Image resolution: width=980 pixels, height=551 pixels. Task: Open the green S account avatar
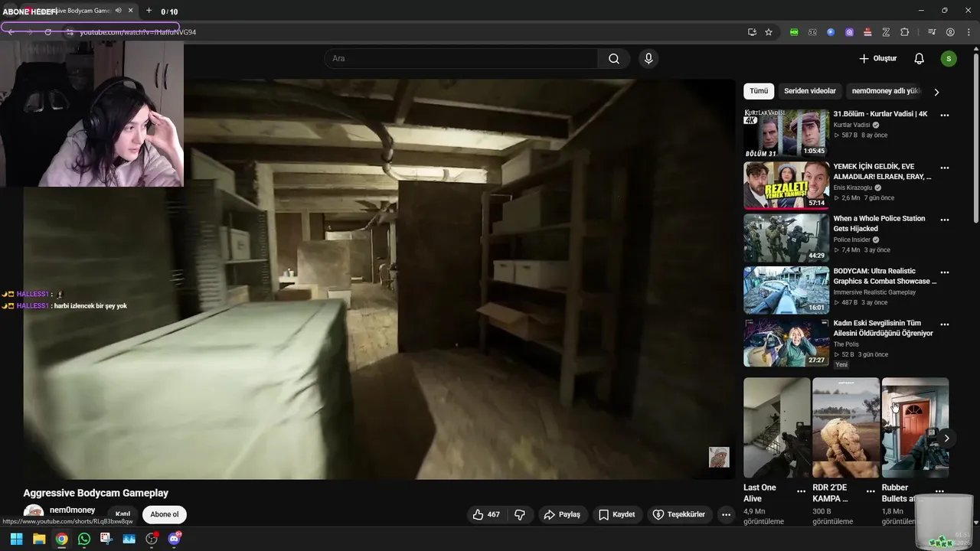pyautogui.click(x=949, y=59)
